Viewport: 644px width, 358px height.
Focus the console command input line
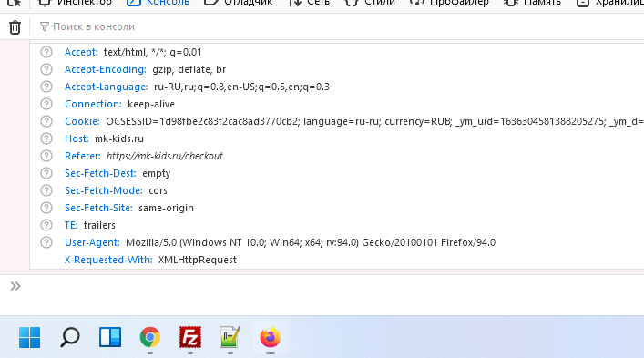click(x=332, y=286)
